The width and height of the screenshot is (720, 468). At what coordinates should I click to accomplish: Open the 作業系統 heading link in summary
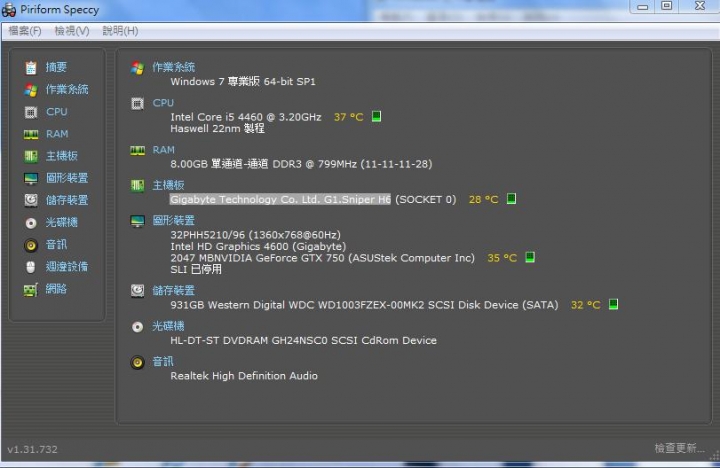(174, 67)
